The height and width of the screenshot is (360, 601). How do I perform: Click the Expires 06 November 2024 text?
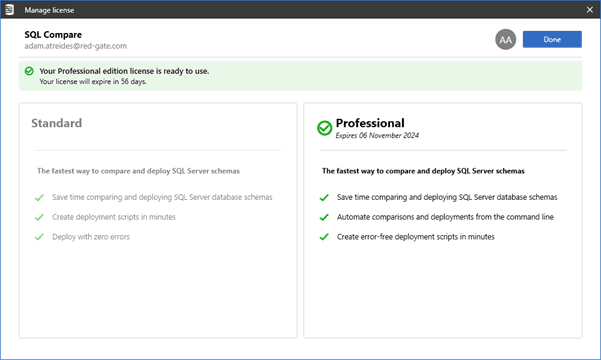[x=377, y=135]
